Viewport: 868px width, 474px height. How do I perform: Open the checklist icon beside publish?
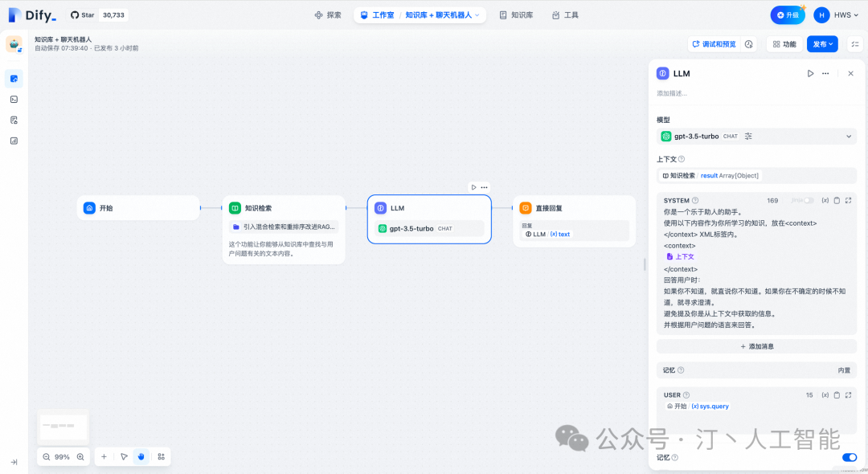[855, 44]
